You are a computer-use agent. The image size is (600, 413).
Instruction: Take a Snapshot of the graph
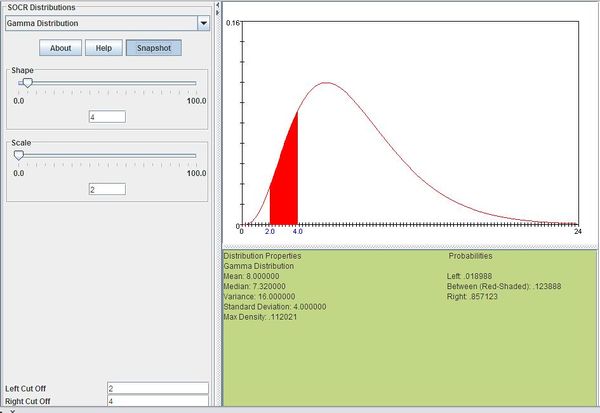(153, 47)
